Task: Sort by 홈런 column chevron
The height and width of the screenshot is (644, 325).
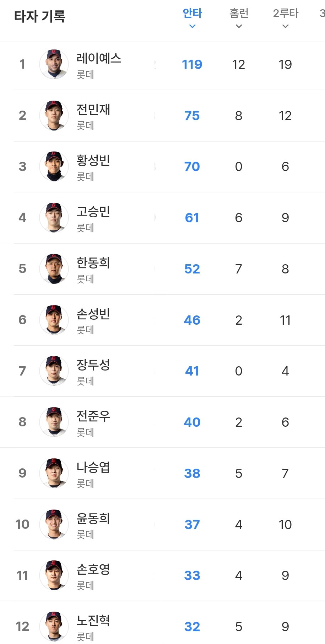Action: click(239, 26)
